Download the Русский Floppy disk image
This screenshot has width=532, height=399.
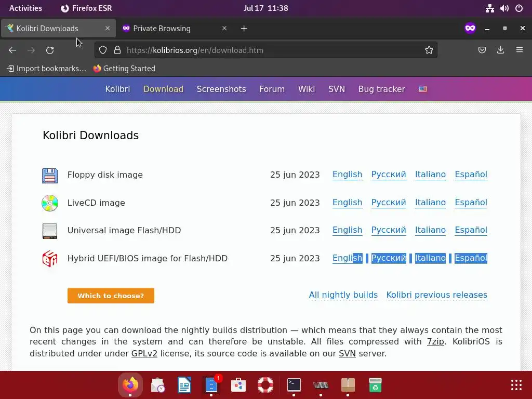[389, 175]
